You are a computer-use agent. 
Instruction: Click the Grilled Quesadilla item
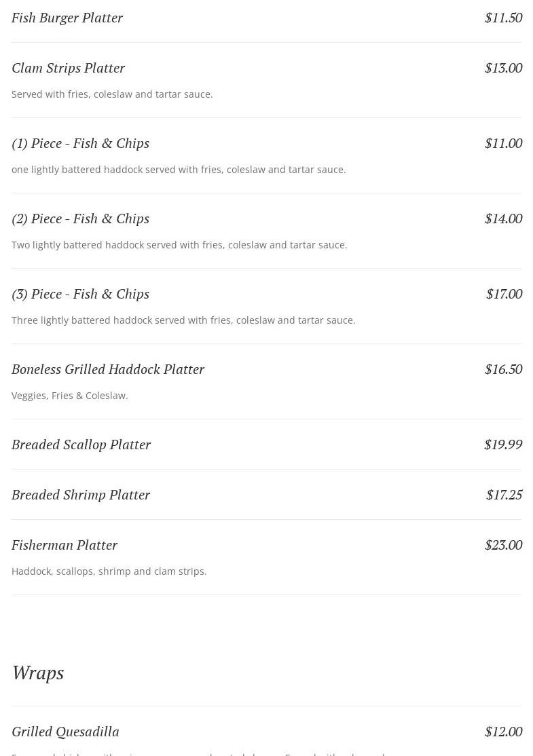pyautogui.click(x=65, y=732)
